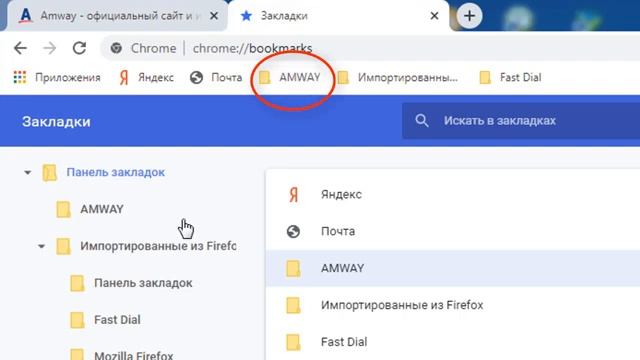
Task: Click the magnifier icon in bookmark search
Action: 422,121
